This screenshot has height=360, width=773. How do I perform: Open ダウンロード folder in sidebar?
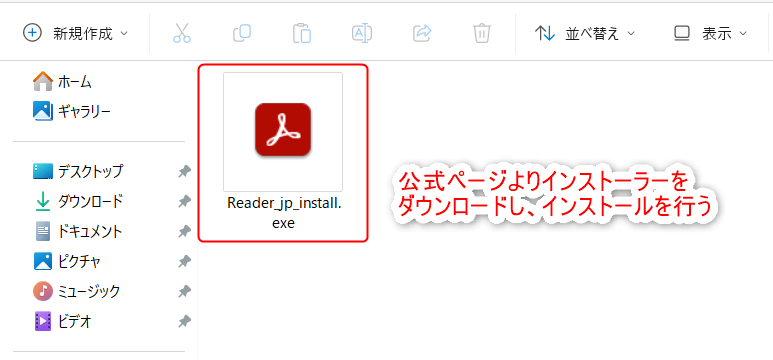tap(78, 201)
